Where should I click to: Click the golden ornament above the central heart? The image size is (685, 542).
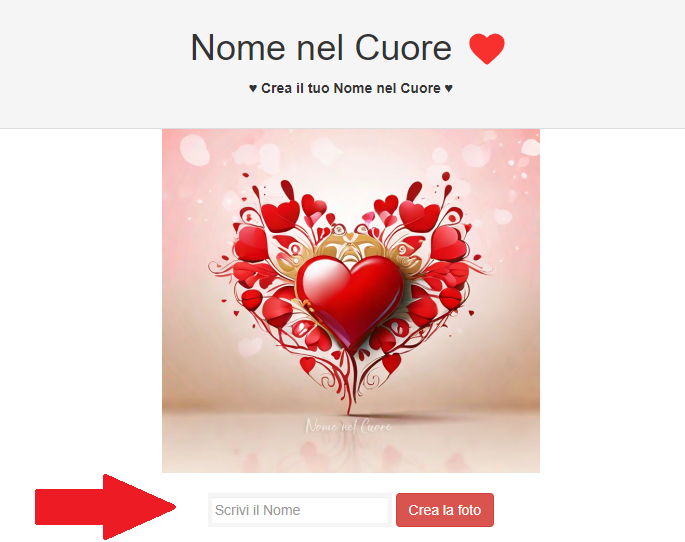click(349, 244)
